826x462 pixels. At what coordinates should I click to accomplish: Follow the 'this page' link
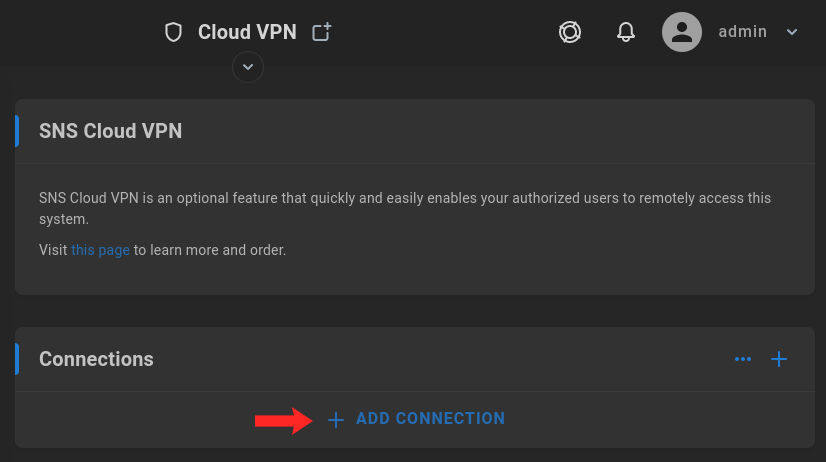point(100,250)
